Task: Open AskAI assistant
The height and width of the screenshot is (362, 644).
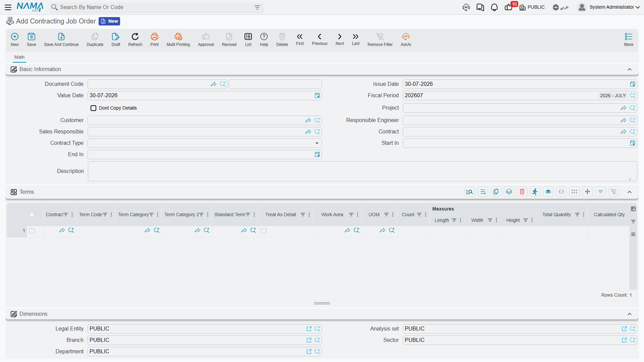Action: pos(406,39)
